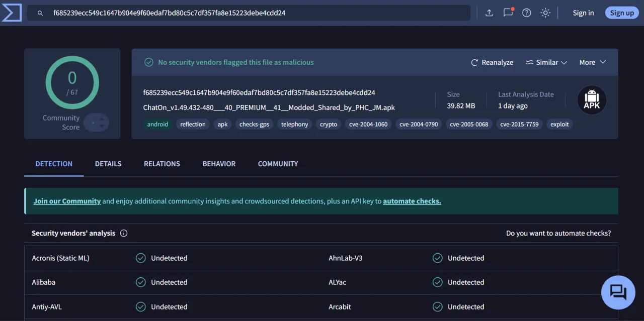Viewport: 644px width, 321px height.
Task: Select the checks-gps tag
Action: 254,124
